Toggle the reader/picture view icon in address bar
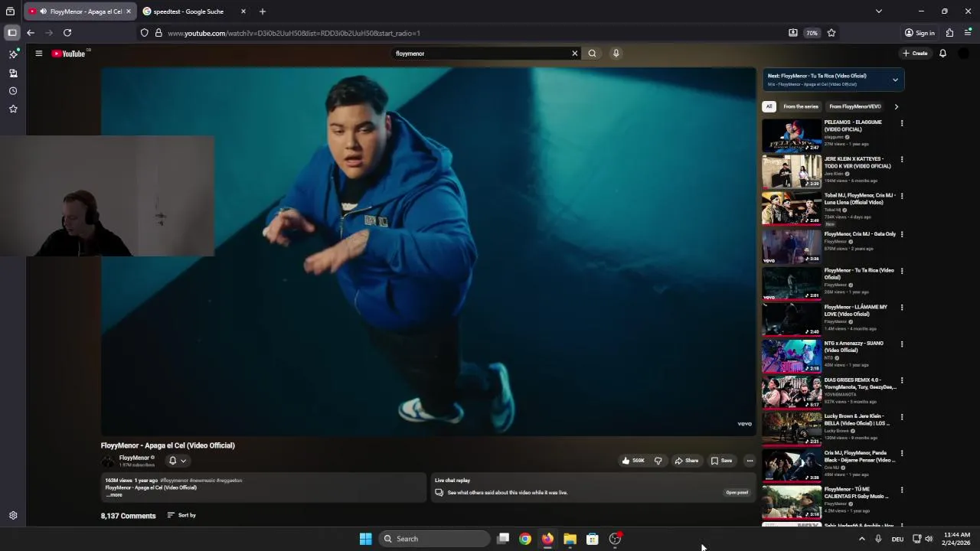This screenshot has height=551, width=980. (x=793, y=33)
